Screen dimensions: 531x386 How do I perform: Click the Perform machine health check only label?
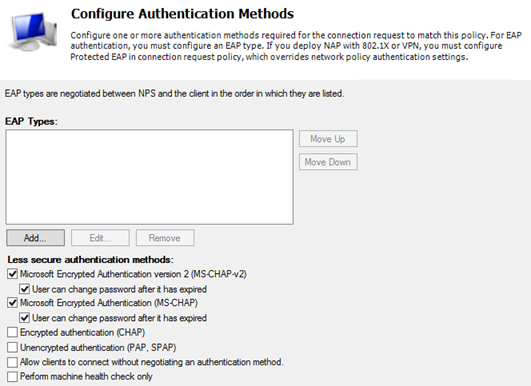86,377
